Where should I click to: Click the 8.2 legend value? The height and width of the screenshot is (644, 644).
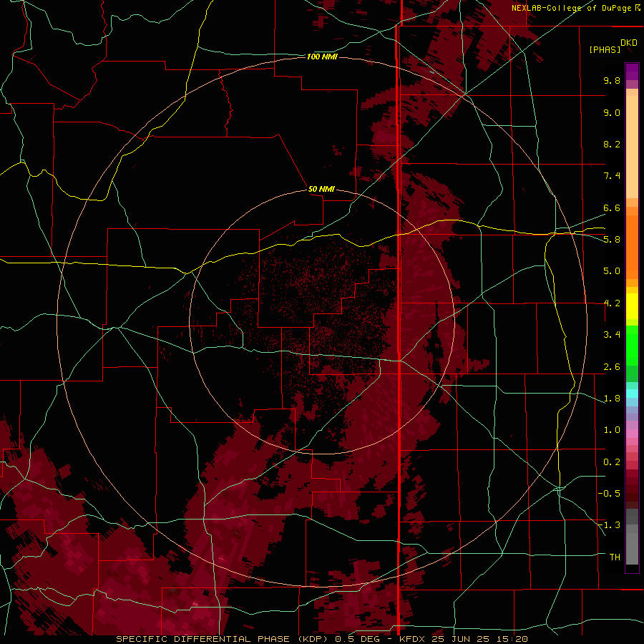point(612,144)
